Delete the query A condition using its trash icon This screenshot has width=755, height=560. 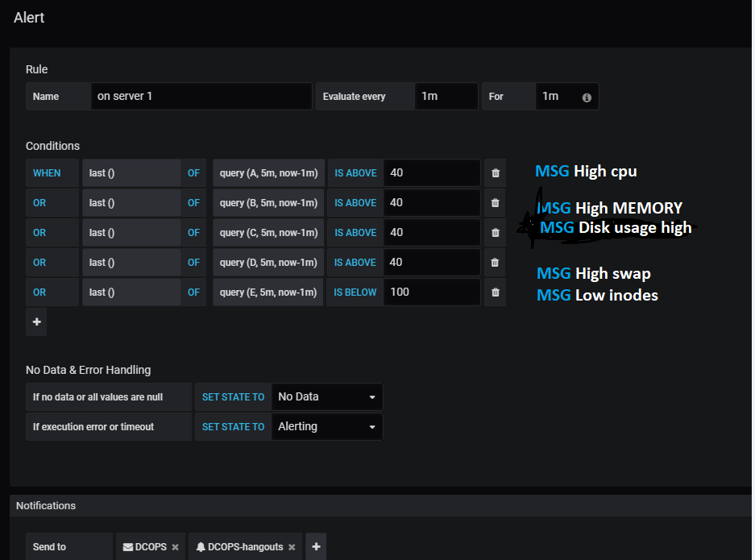click(495, 172)
